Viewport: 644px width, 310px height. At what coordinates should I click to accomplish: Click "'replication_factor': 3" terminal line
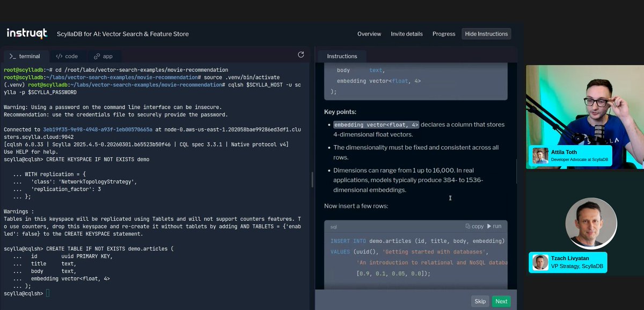pos(66,189)
